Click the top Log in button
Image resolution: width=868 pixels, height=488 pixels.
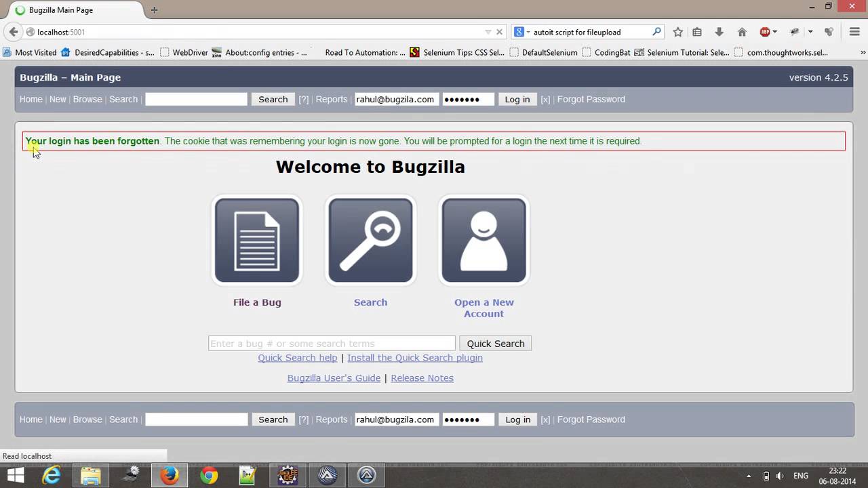(x=517, y=99)
